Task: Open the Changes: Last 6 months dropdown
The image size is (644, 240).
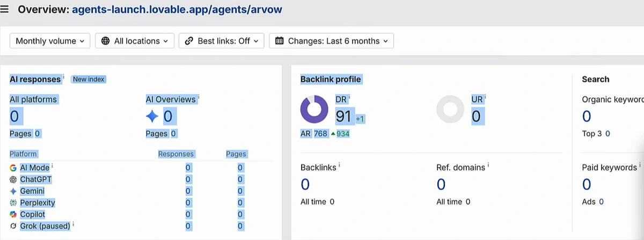Action: coord(331,41)
